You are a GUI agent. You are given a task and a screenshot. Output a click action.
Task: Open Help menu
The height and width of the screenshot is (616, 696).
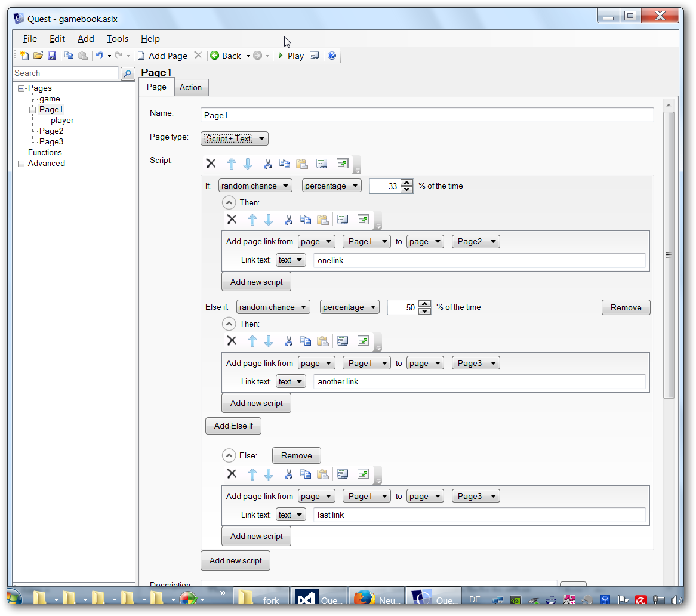150,39
